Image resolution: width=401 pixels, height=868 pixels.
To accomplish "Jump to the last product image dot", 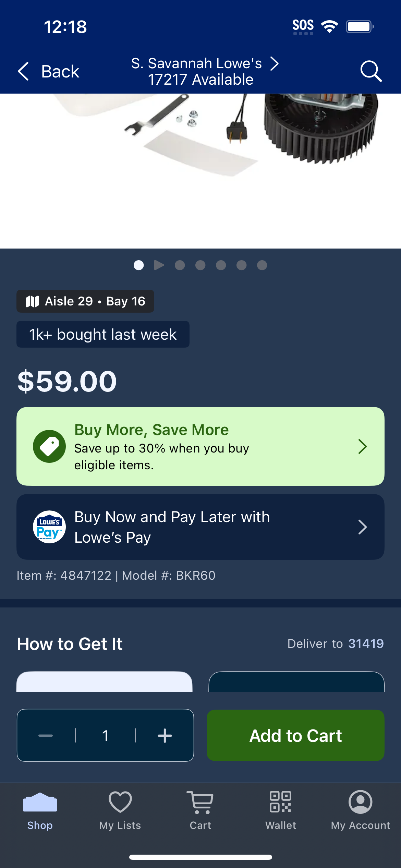I will [262, 265].
